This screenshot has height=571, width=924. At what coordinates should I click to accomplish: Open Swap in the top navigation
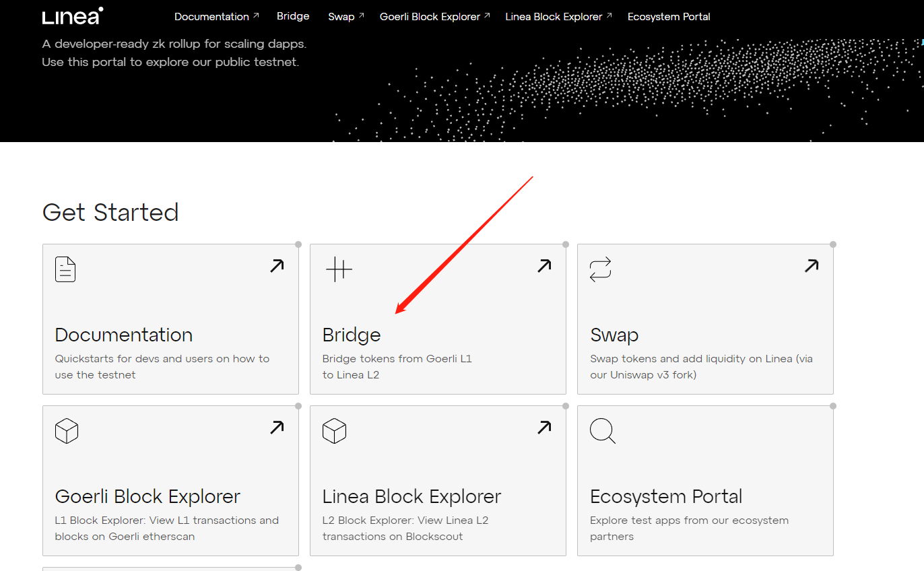click(345, 16)
